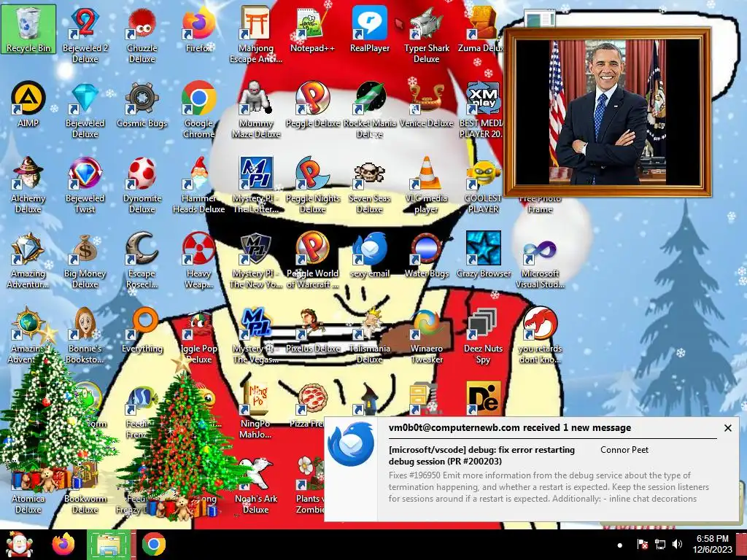Open AIMP desktop shortcut
Screen dimensions: 747x560
pyautogui.click(x=28, y=104)
